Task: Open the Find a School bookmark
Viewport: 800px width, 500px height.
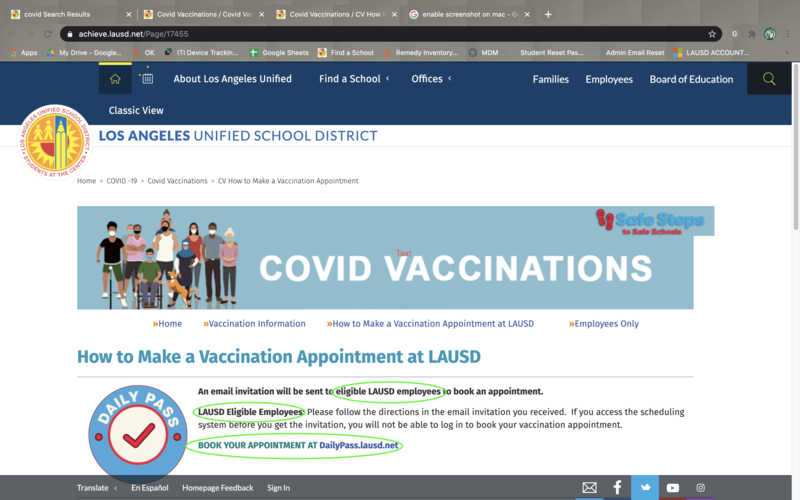Action: coord(345,53)
